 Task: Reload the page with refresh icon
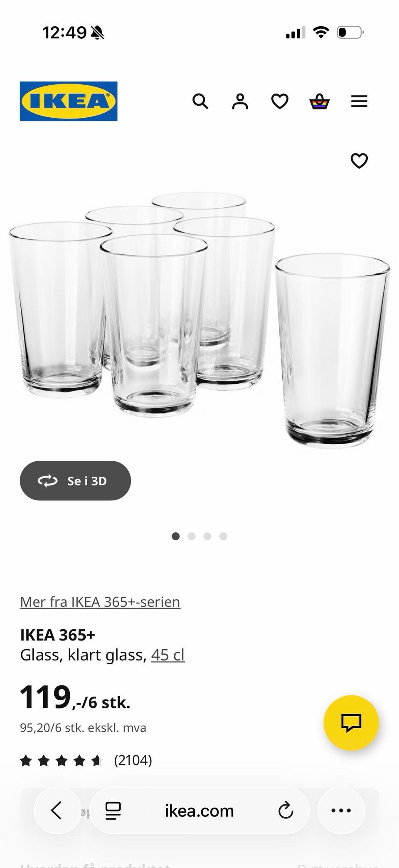(x=286, y=810)
